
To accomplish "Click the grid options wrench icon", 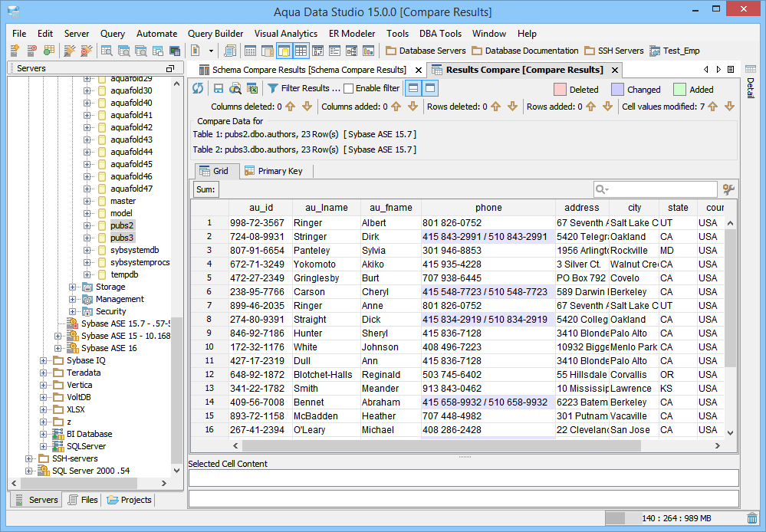I will pos(728,189).
